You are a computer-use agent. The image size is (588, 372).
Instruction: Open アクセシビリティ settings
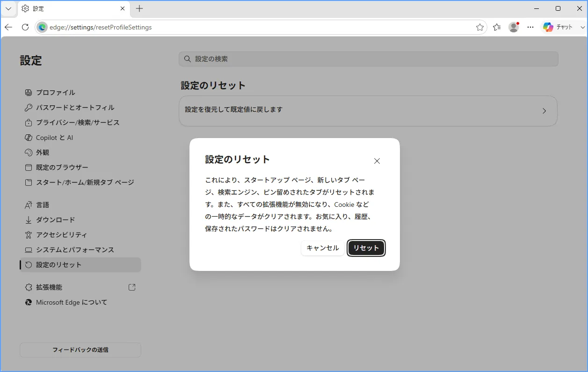tap(80, 235)
